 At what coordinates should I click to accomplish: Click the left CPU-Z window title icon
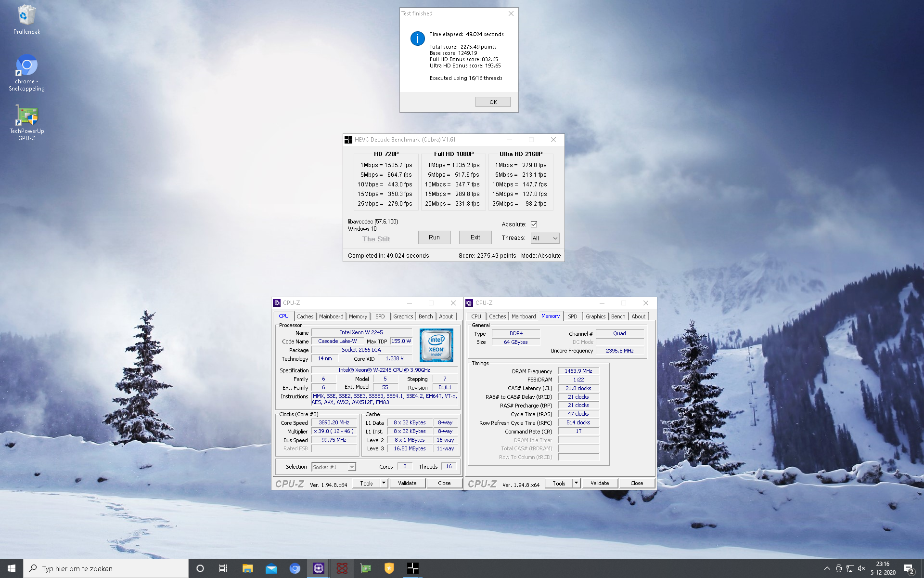[x=277, y=303]
